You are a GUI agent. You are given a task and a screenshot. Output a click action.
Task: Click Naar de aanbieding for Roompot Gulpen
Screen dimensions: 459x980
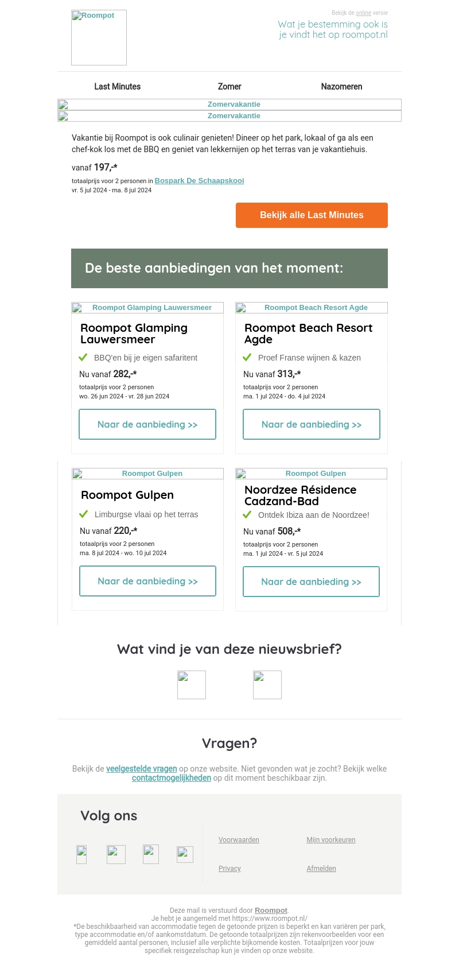click(x=147, y=581)
